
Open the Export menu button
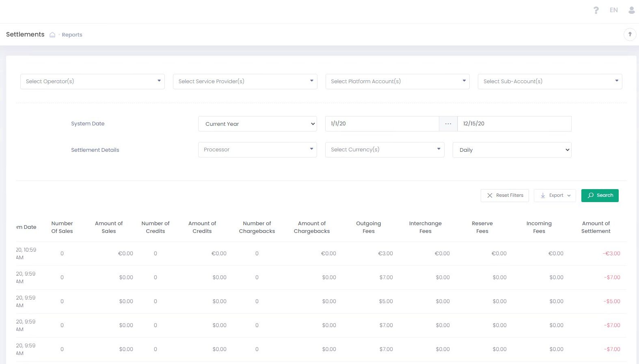(555, 196)
